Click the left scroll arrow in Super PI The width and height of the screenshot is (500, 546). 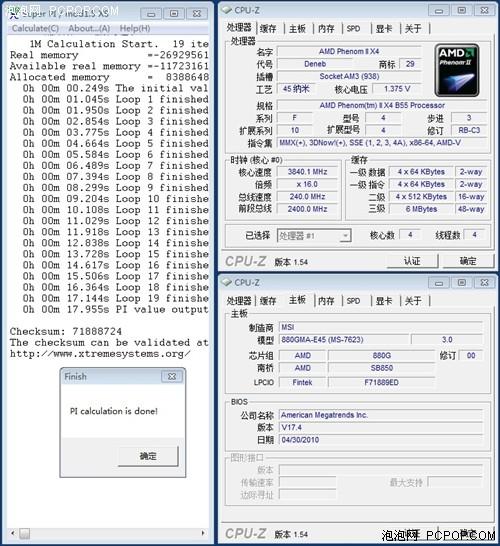[x=13, y=533]
